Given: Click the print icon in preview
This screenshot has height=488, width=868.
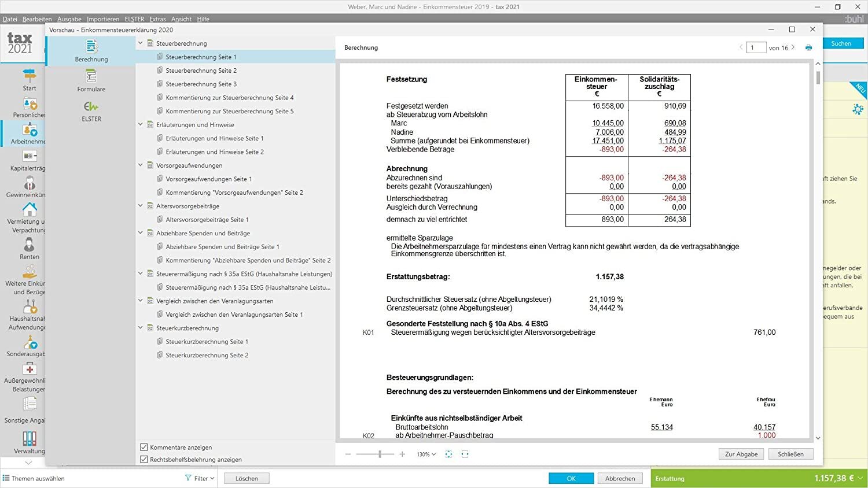Looking at the screenshot, I should (808, 47).
